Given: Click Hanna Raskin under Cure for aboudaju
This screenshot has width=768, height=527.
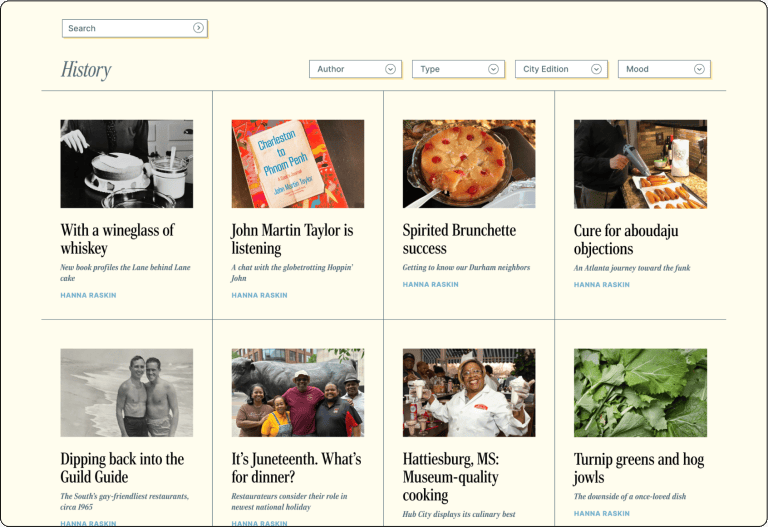Looking at the screenshot, I should [x=602, y=285].
